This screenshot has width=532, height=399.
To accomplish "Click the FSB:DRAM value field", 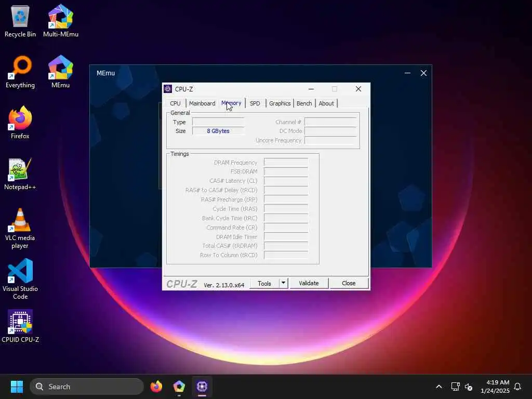I will pyautogui.click(x=286, y=171).
